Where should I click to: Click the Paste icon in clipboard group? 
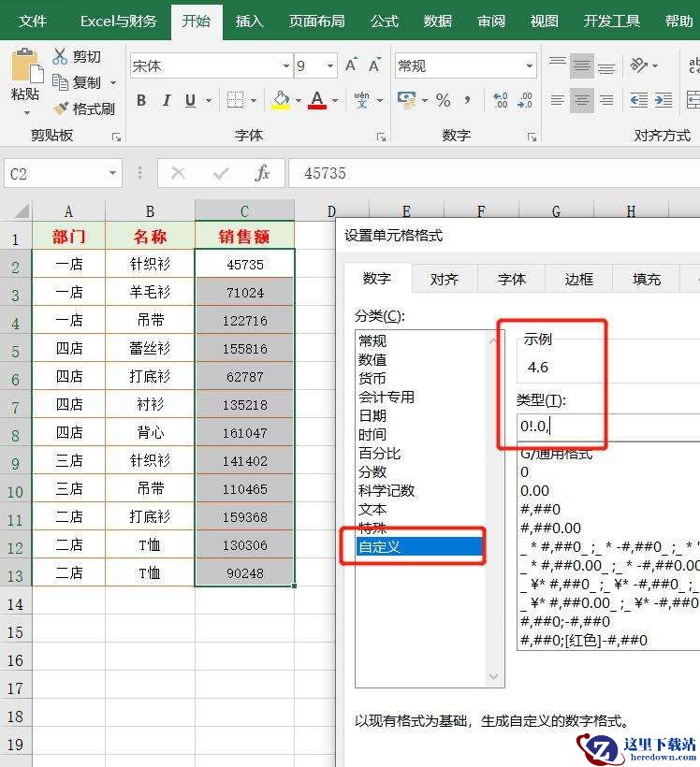pos(25,65)
